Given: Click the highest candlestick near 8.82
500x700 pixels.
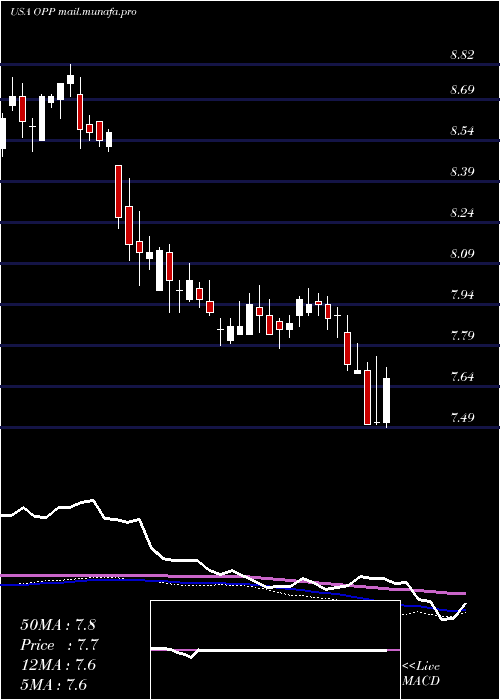Looking at the screenshot, I should point(71,79).
